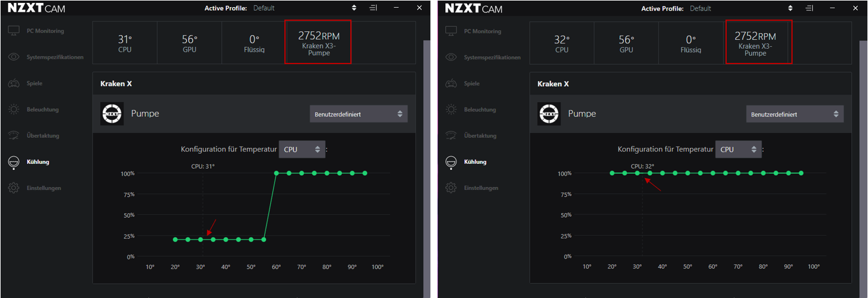Open Übertaktung gauge icon in CPU 32° window
This screenshot has width=868, height=298.
click(451, 135)
